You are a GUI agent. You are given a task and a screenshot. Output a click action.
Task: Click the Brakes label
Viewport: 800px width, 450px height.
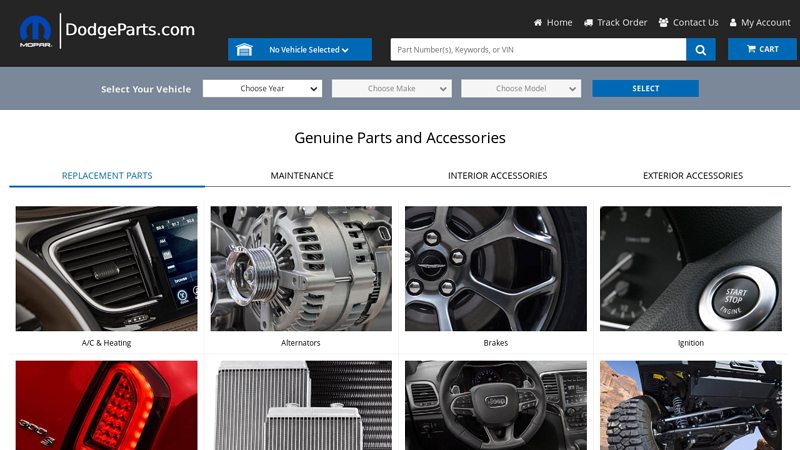495,343
